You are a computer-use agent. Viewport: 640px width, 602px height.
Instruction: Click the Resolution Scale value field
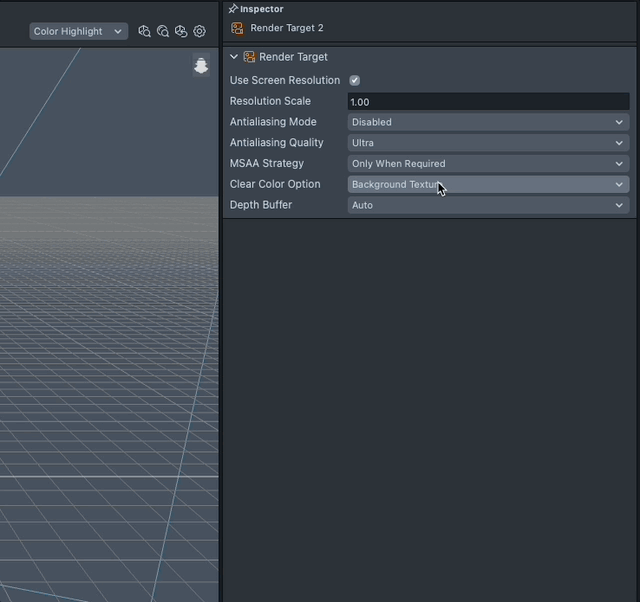[488, 101]
